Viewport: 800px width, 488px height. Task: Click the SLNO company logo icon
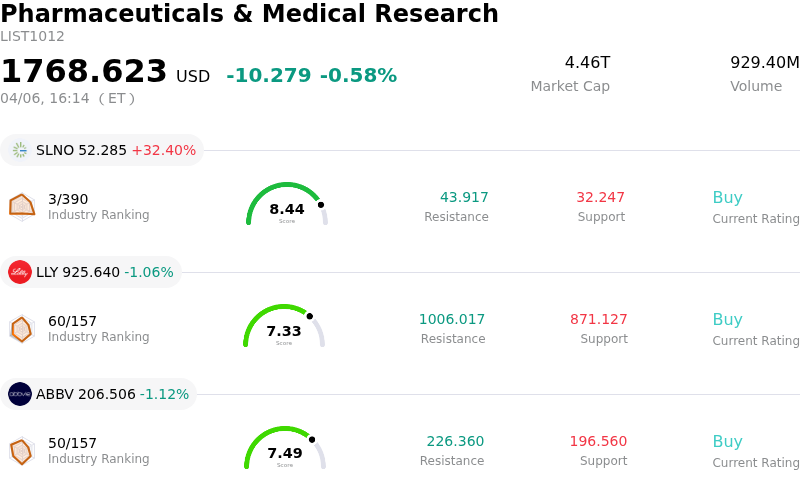pyautogui.click(x=20, y=150)
